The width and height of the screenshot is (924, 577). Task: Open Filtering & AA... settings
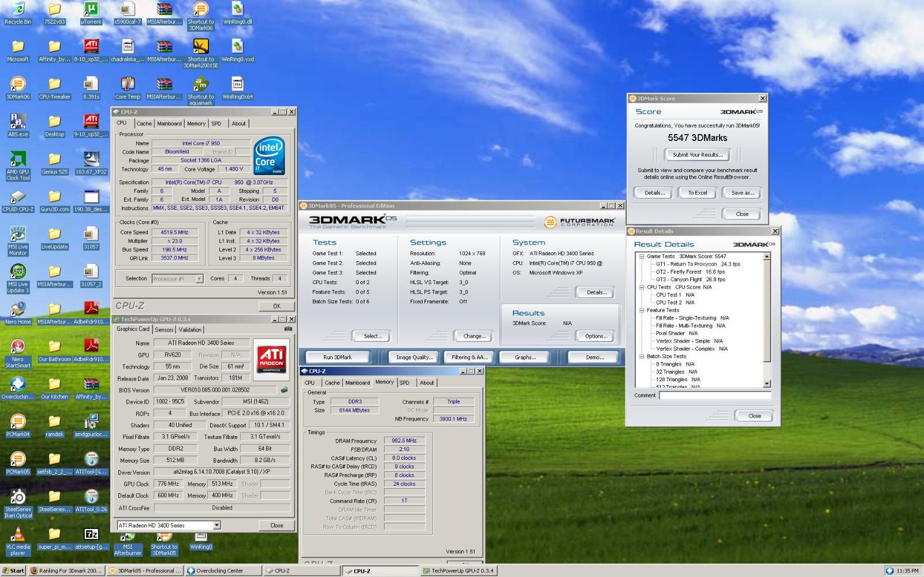point(469,358)
